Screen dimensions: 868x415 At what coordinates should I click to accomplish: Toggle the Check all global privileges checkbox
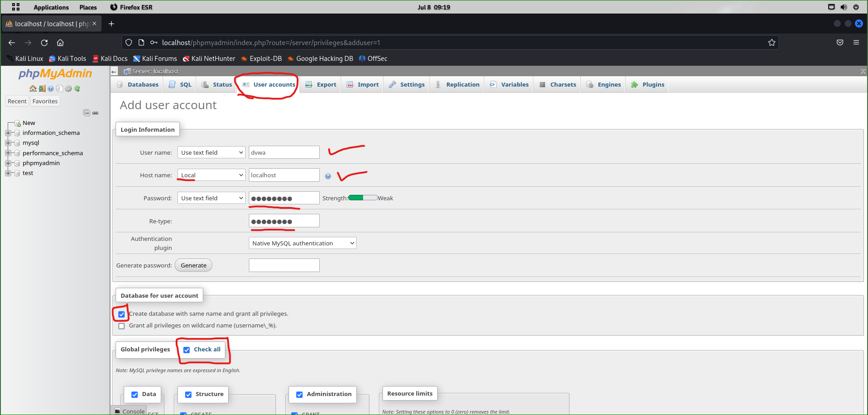click(187, 350)
